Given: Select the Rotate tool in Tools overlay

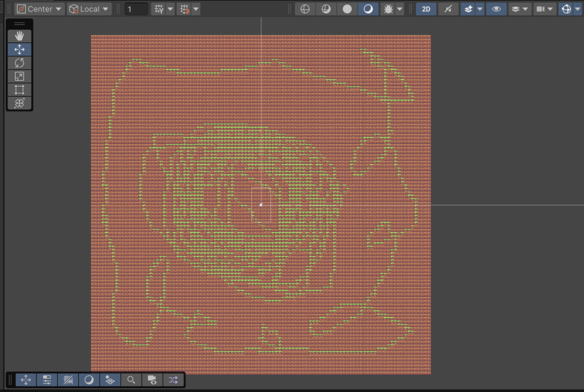Looking at the screenshot, I should [19, 63].
